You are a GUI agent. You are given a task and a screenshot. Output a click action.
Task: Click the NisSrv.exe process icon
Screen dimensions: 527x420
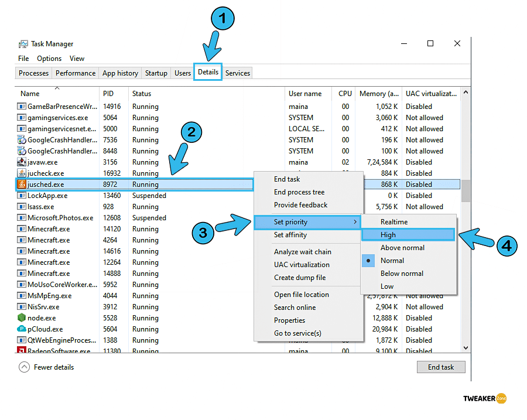[22, 307]
